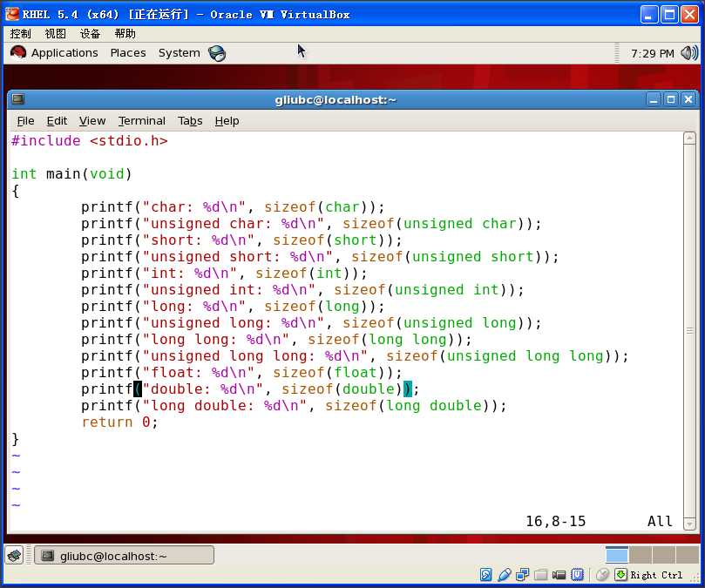Click 'int main(void)' line
The width and height of the screenshot is (705, 588).
coord(72,174)
